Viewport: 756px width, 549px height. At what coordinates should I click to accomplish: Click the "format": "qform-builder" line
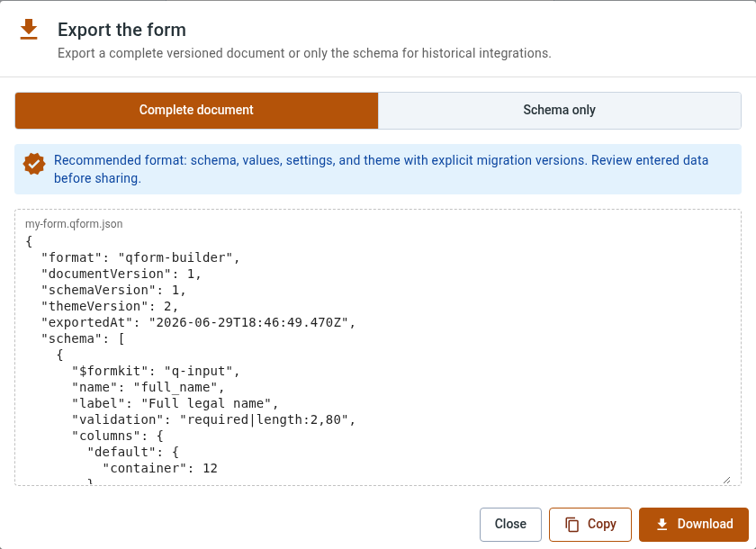click(140, 258)
